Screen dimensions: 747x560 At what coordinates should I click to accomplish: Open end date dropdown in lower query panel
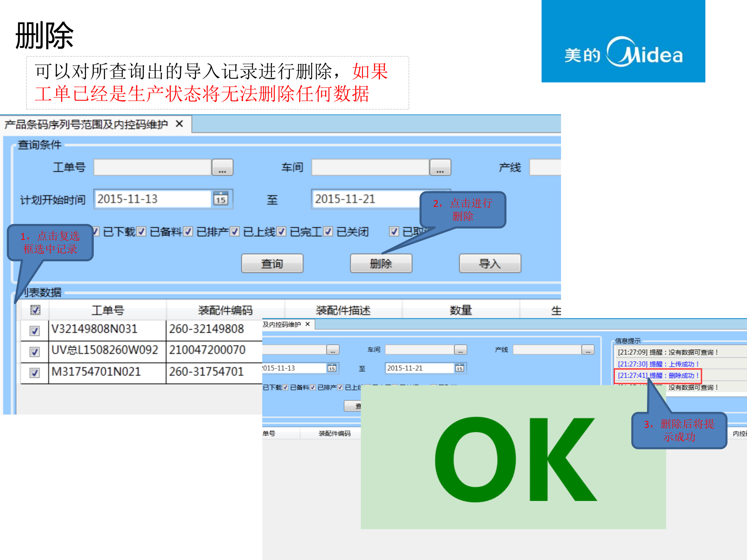point(460,368)
